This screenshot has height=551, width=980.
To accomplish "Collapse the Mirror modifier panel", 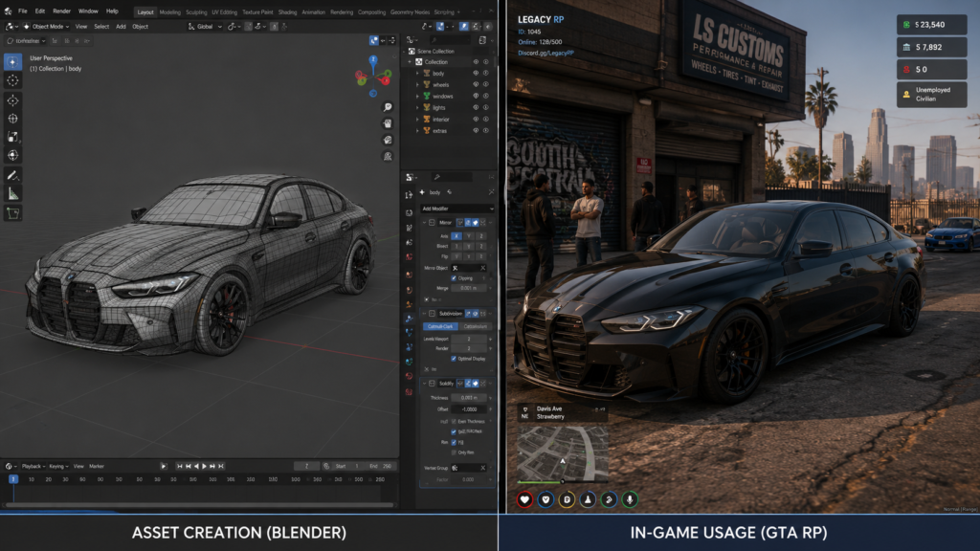I will [x=424, y=222].
